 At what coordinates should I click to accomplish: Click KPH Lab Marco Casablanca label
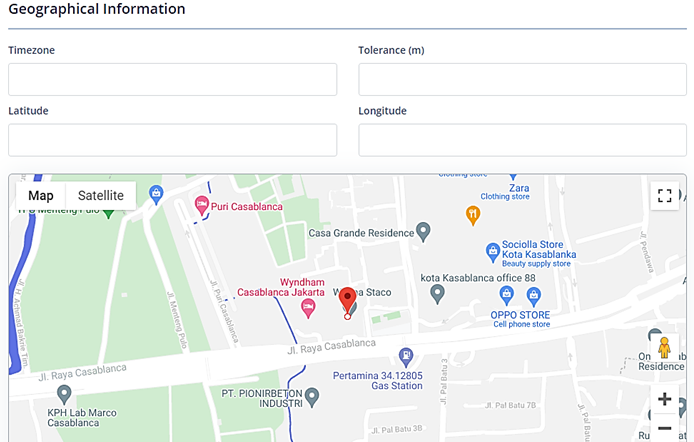pos(82,418)
